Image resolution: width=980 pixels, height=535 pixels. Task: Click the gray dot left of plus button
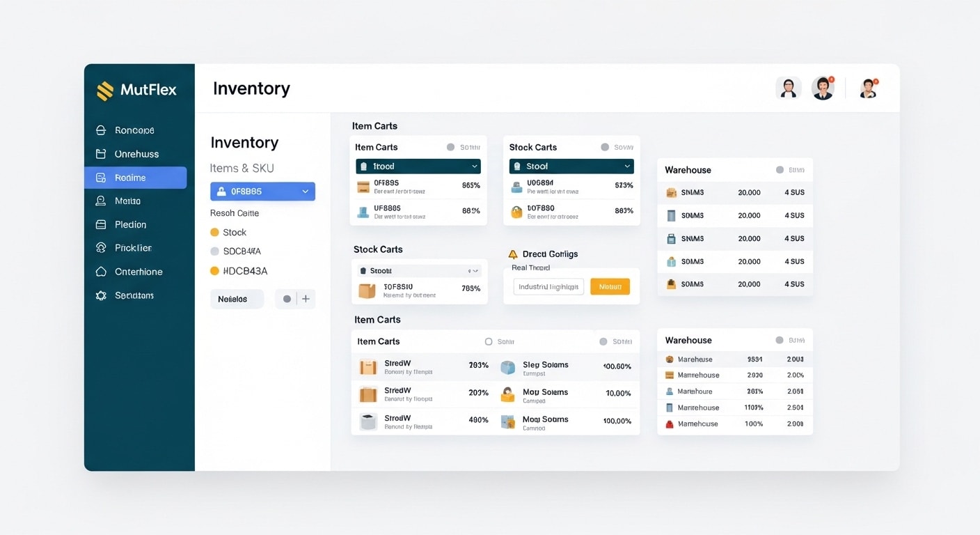coord(287,299)
